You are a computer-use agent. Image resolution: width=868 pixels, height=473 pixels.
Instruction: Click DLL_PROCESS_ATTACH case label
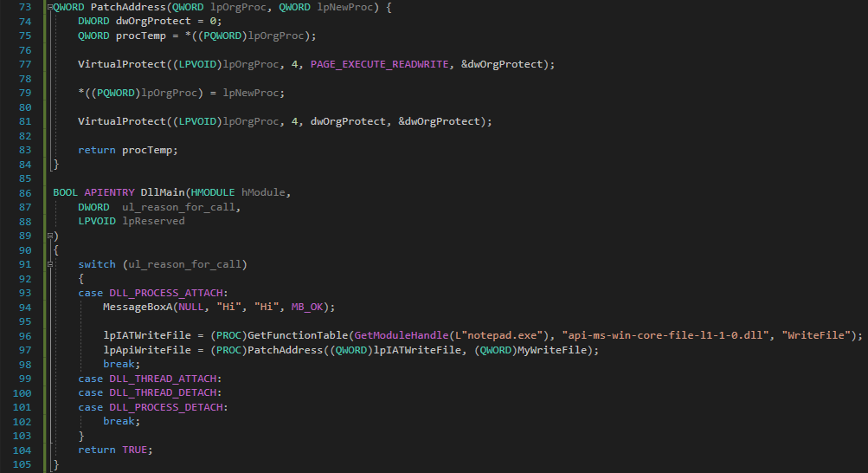pyautogui.click(x=165, y=293)
